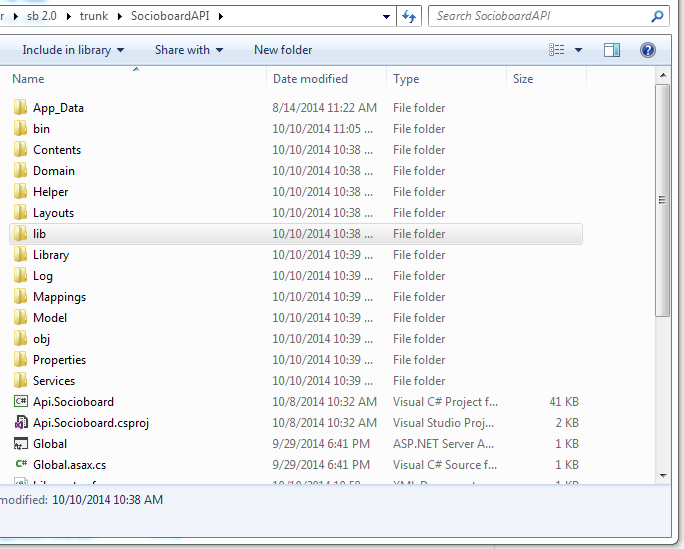Click the refresh icon beside address bar
The height and width of the screenshot is (549, 684).
point(409,17)
